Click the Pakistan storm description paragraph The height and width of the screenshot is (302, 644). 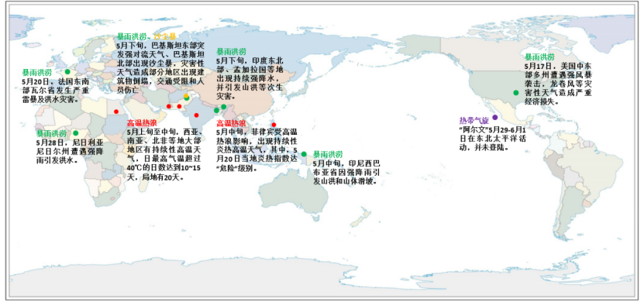(x=160, y=66)
